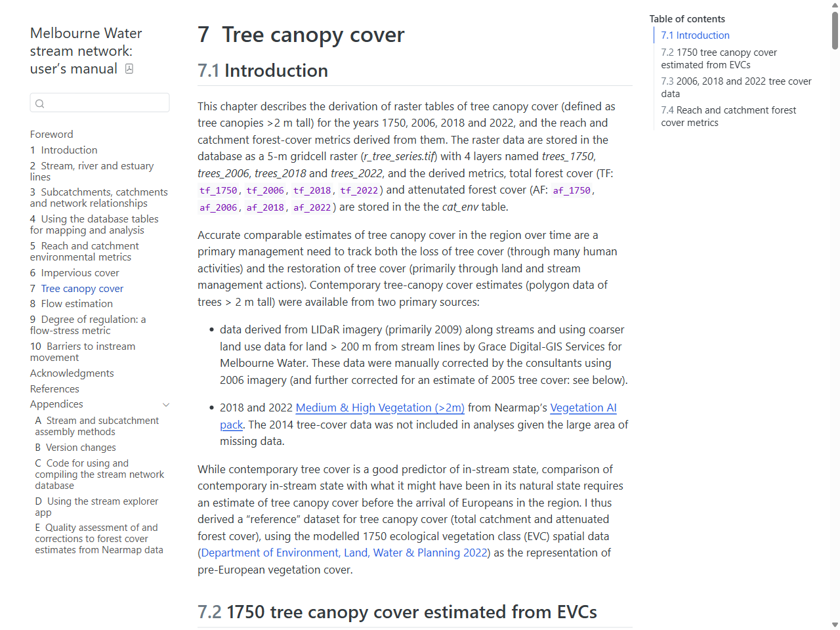Select "Foreword" in the sidebar navigation
840x630 pixels.
pyautogui.click(x=51, y=134)
